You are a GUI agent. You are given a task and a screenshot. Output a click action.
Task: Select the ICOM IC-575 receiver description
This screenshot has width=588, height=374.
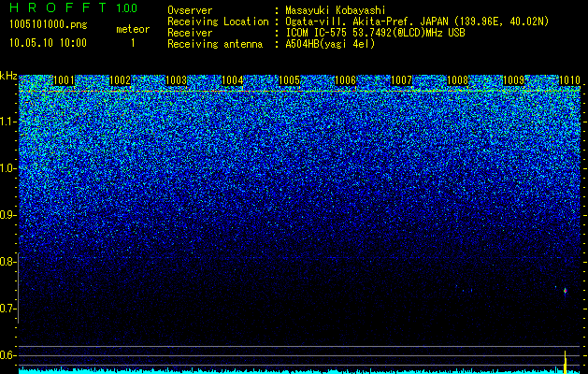(375, 33)
